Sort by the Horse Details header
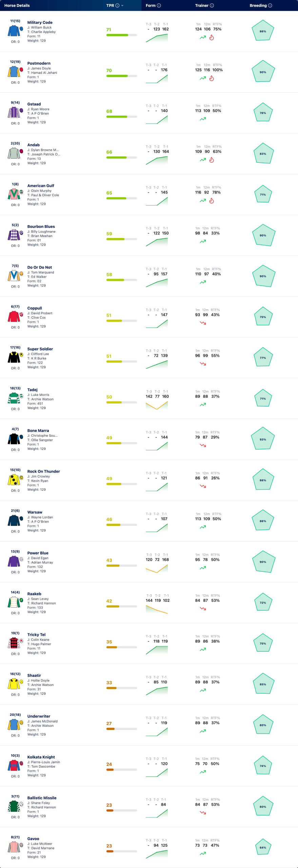The image size is (298, 868). click(x=17, y=5)
